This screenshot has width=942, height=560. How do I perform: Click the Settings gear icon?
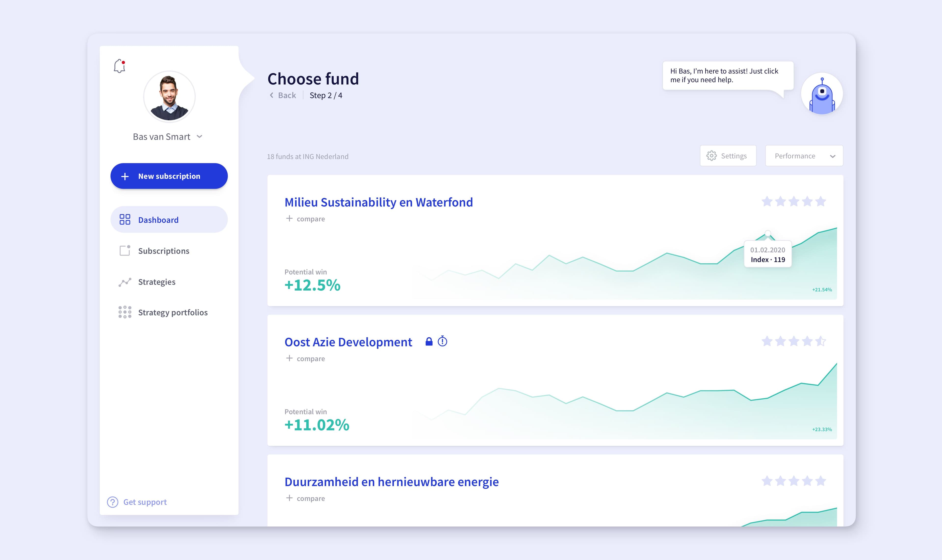click(x=711, y=156)
